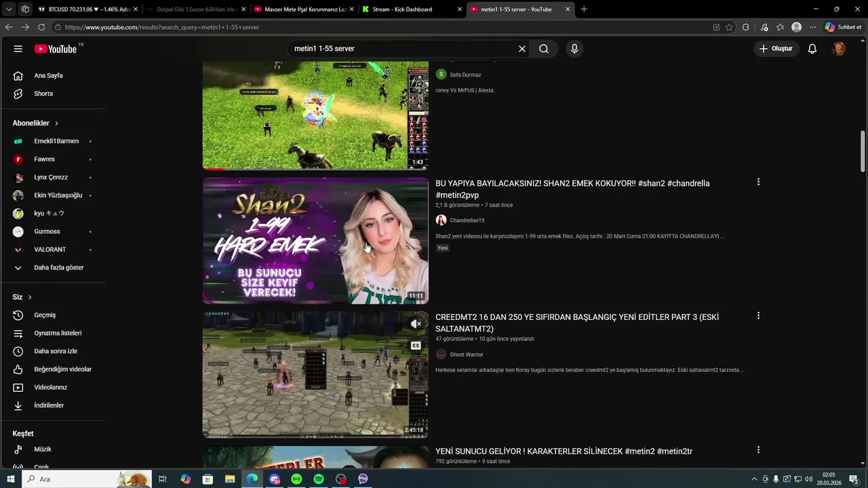Switch to Mavzer Mete İfşa tab
The image size is (868, 488).
point(302,9)
